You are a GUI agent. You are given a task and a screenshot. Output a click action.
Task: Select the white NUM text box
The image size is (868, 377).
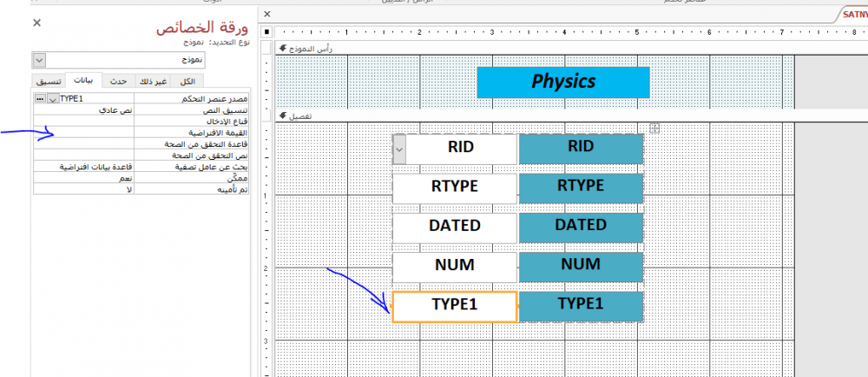(x=455, y=268)
